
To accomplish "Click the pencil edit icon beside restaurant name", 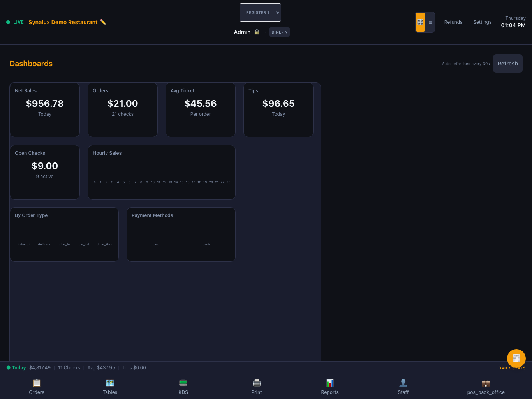I will [x=103, y=22].
